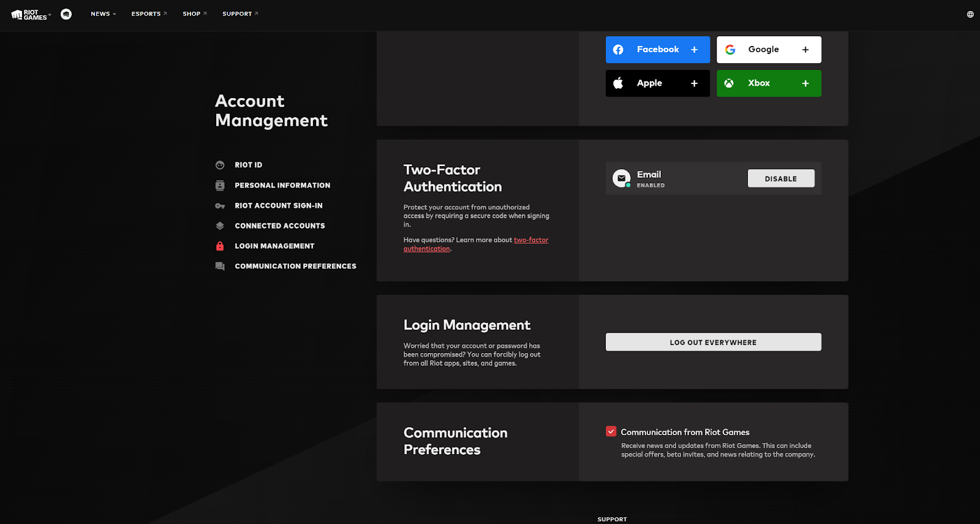
Task: Expand the News dropdown menu
Action: [x=103, y=14]
